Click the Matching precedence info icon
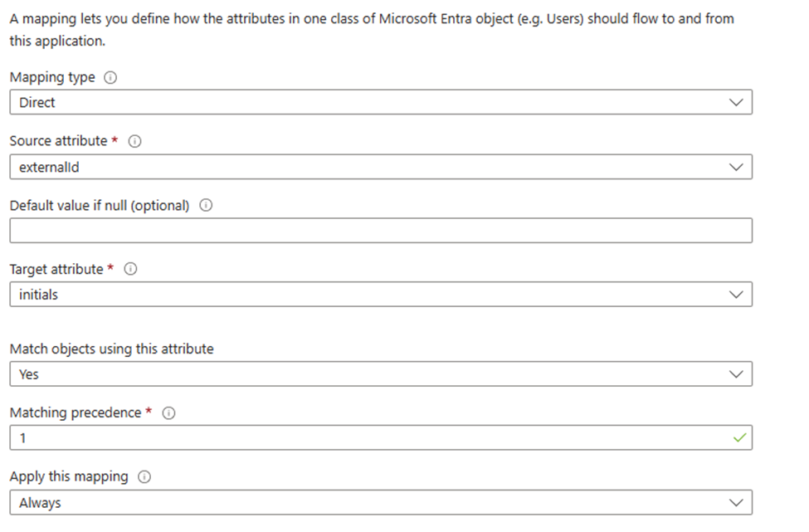 click(x=169, y=413)
